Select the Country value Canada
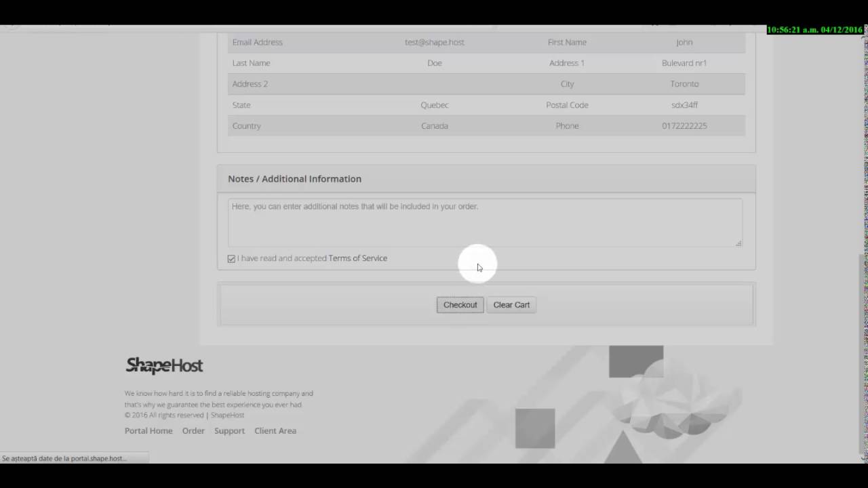 pos(435,126)
